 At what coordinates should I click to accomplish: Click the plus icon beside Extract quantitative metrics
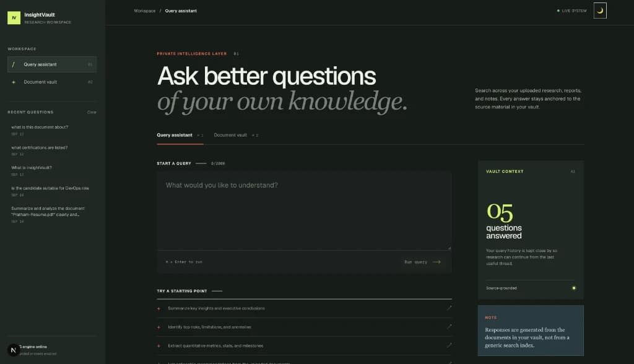(x=159, y=346)
